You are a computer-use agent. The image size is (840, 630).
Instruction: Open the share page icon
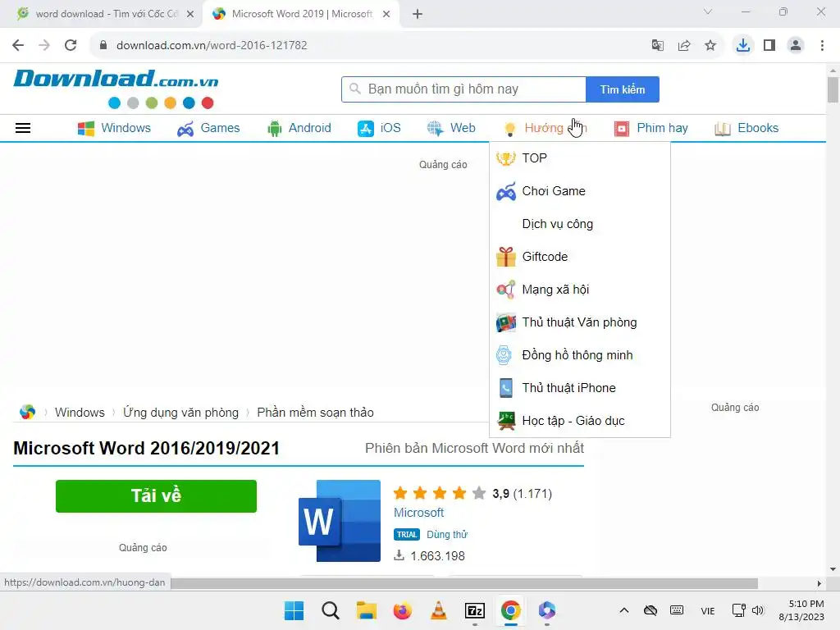point(683,46)
